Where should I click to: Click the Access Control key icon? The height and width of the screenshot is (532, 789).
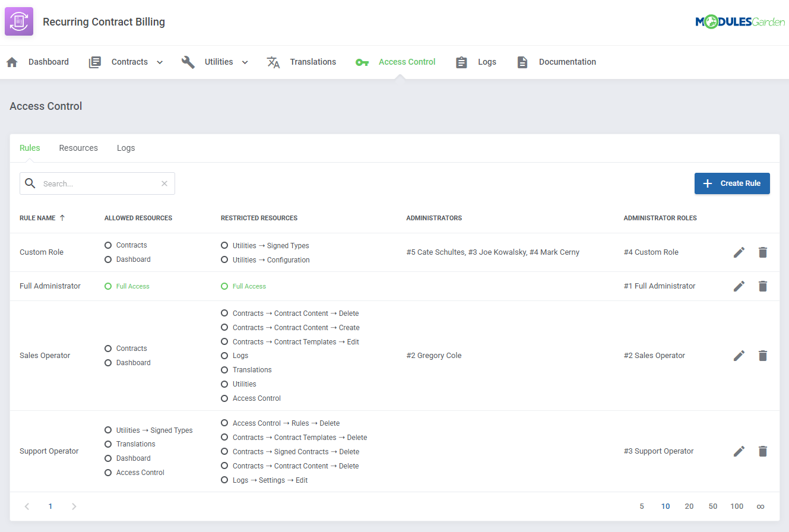pos(362,61)
